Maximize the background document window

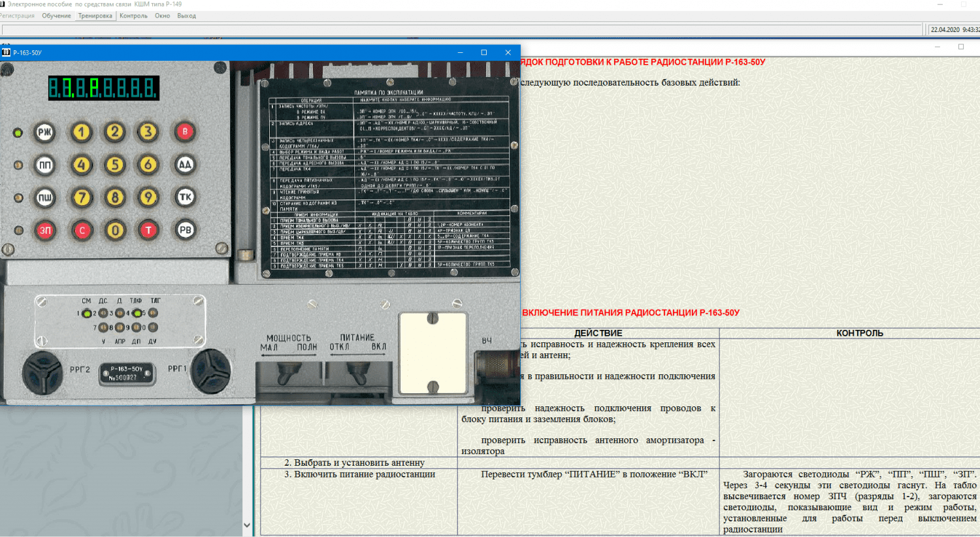coord(961,46)
